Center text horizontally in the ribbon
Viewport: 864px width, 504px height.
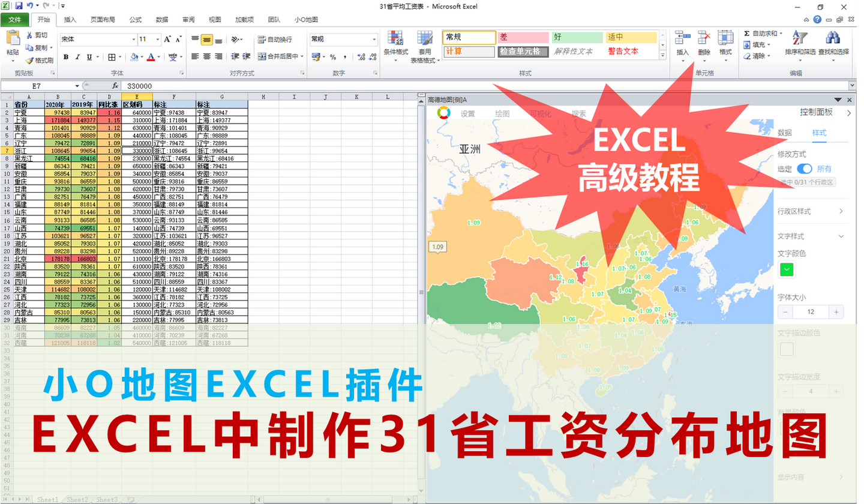(x=206, y=56)
